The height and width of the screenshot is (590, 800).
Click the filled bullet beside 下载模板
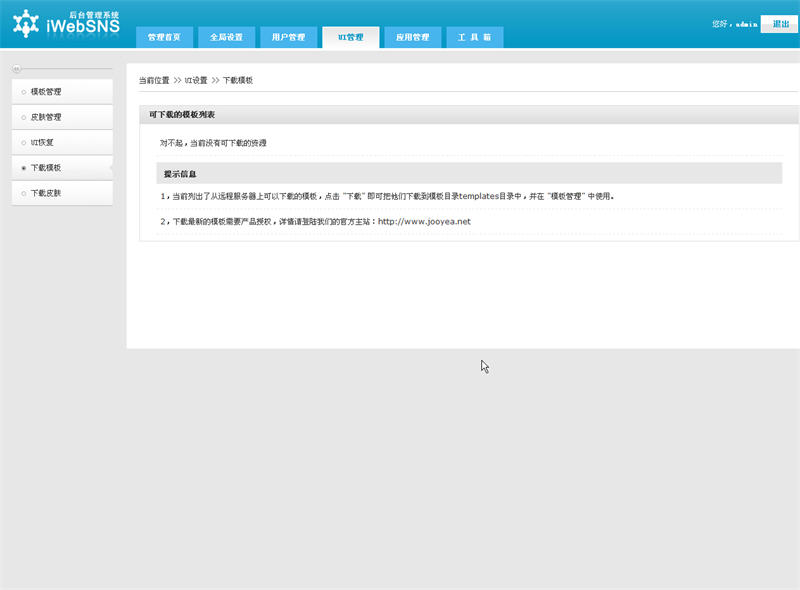point(23,168)
